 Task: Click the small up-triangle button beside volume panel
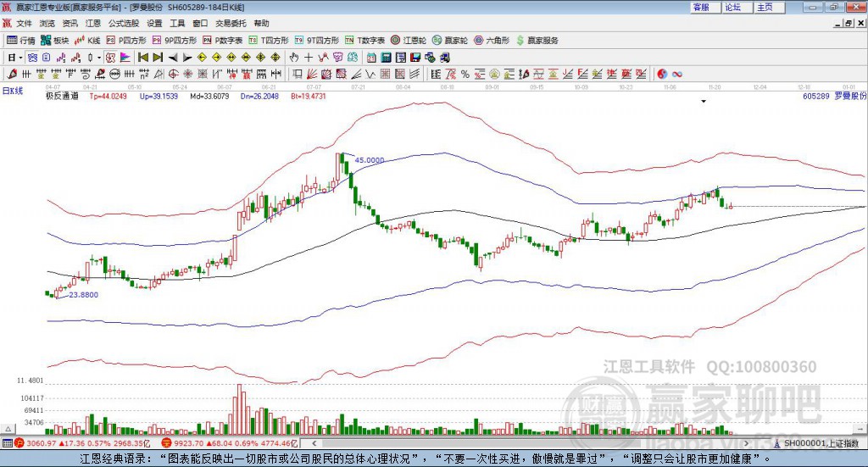coord(8,429)
